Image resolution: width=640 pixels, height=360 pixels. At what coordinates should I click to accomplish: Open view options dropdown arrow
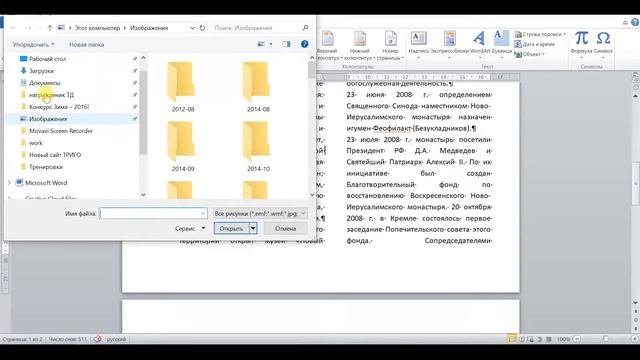(x=271, y=44)
